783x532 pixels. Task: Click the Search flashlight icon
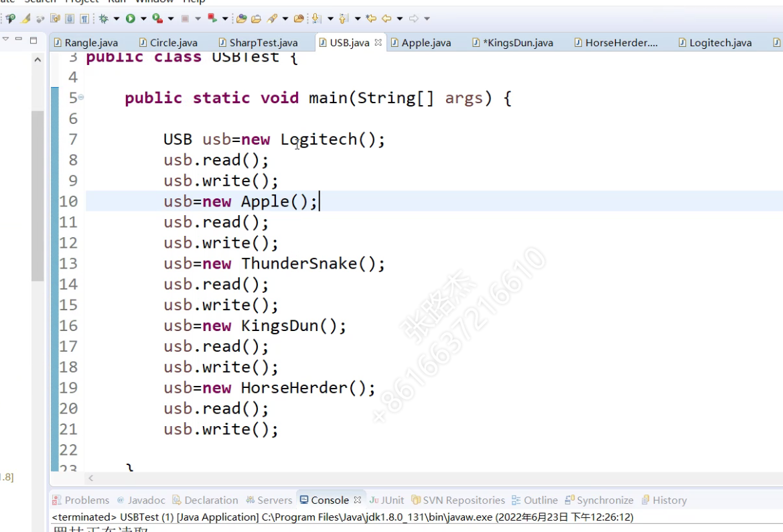coord(272,19)
